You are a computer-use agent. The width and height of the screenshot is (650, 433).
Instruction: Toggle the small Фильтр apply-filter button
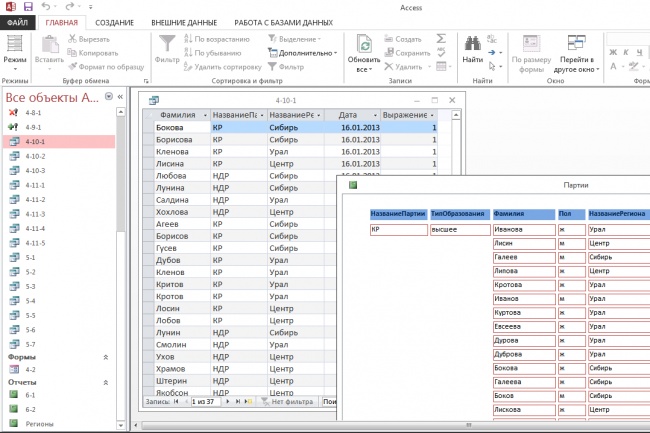(x=286, y=67)
